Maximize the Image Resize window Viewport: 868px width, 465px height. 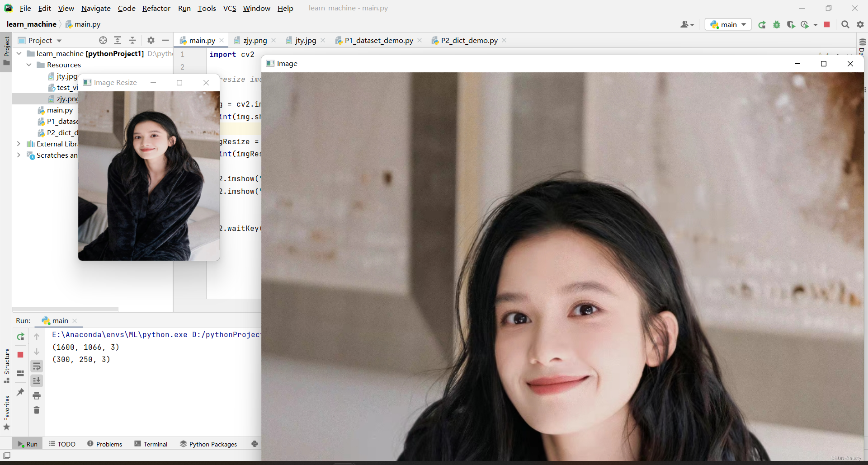click(179, 83)
